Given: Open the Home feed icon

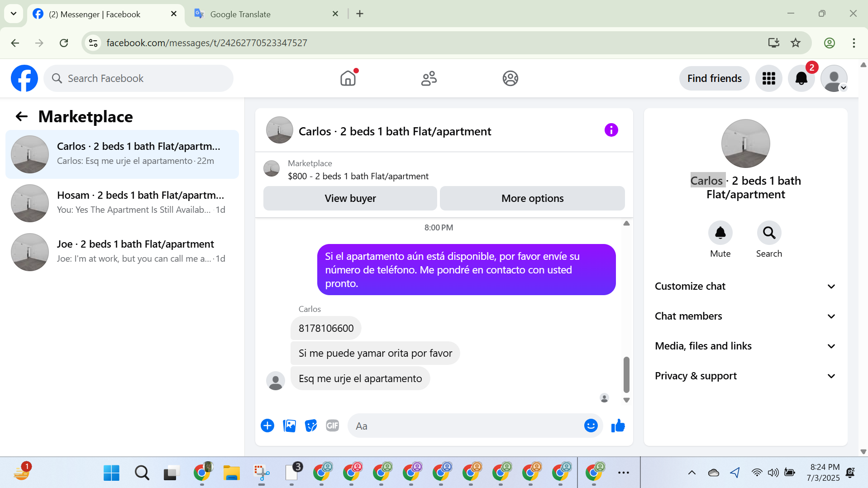Looking at the screenshot, I should 348,78.
